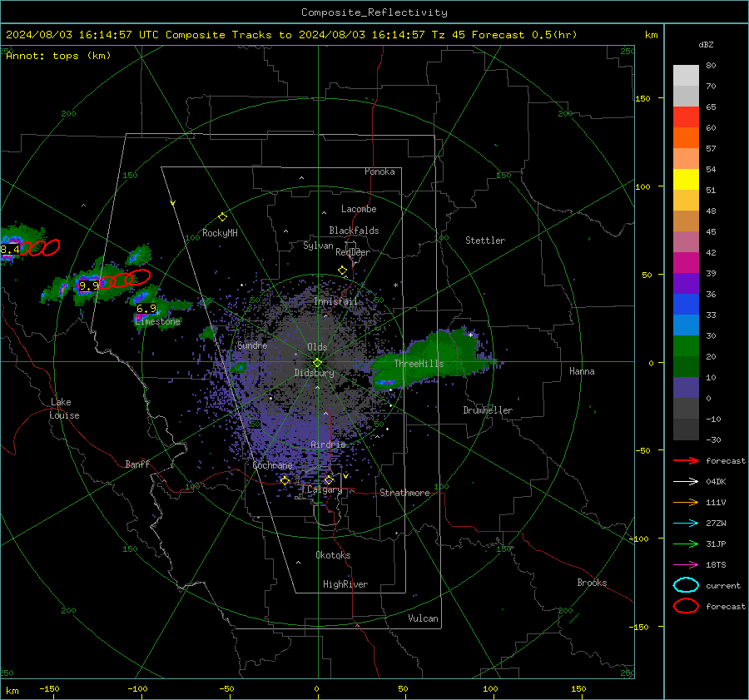Click the Drumheller city label
749x700 pixels.
[x=488, y=410]
